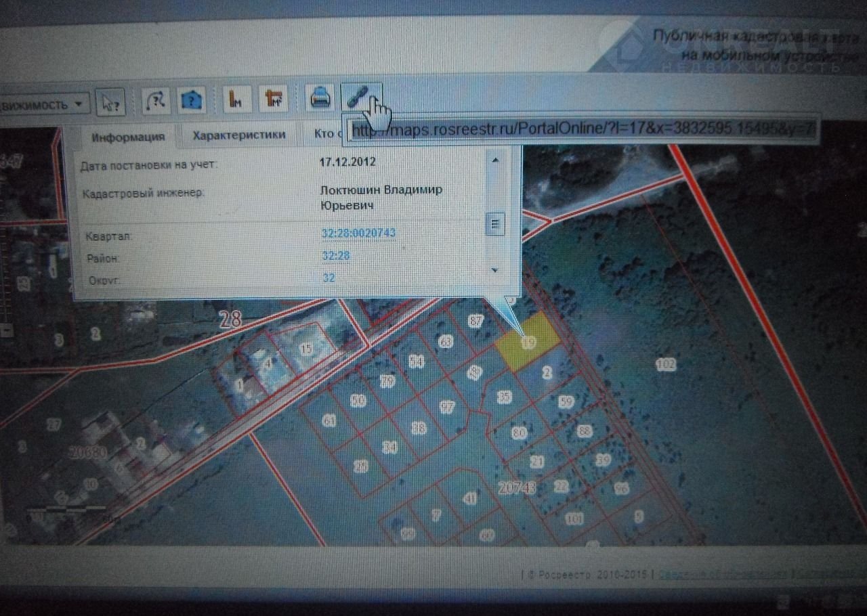Image resolution: width=867 pixels, height=616 pixels.
Task: Click the map link URL field
Action: [583, 129]
